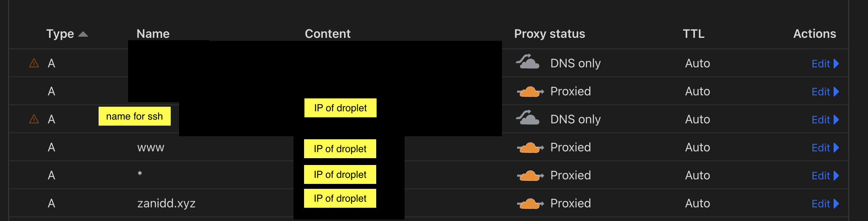Screen dimensions: 868x221
Task: Click the Name column header
Action: point(153,34)
